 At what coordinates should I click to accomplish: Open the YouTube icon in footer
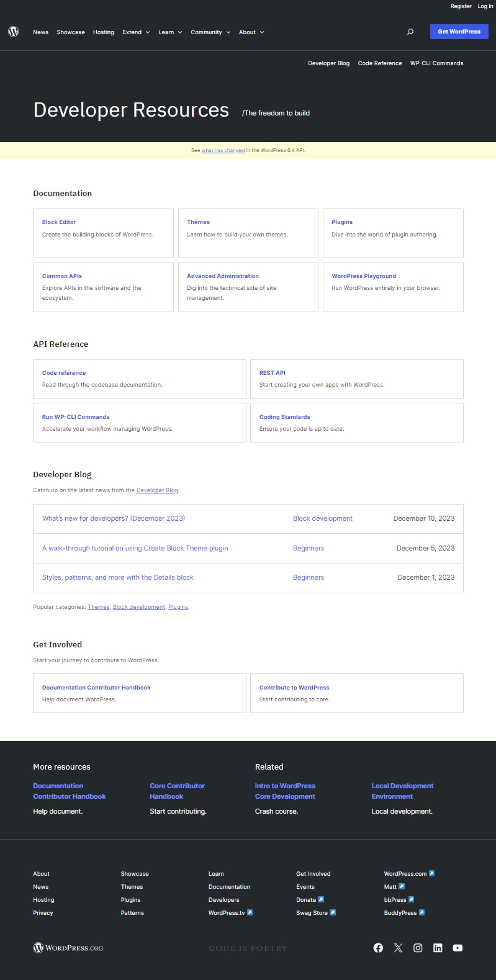click(x=458, y=948)
